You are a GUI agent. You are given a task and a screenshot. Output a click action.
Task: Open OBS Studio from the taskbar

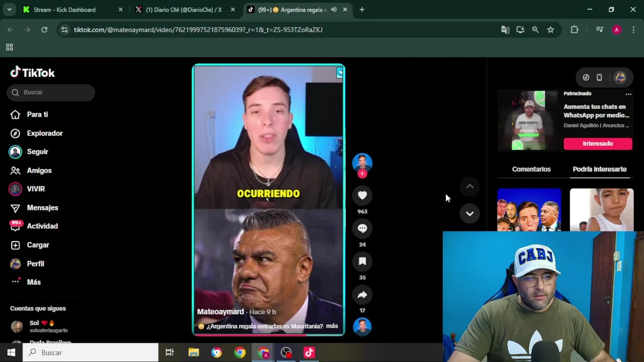(286, 352)
